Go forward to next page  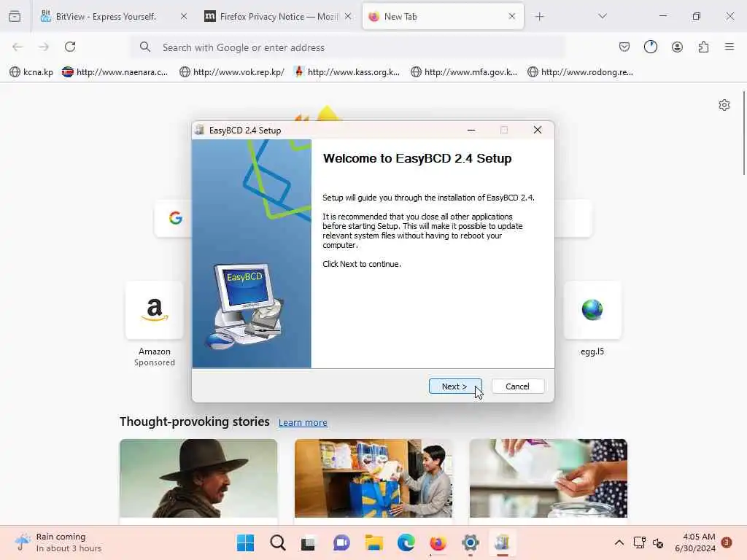44,47
